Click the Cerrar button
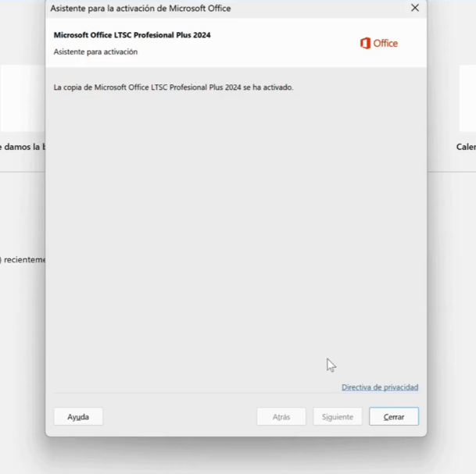The width and height of the screenshot is (476, 474). point(394,416)
